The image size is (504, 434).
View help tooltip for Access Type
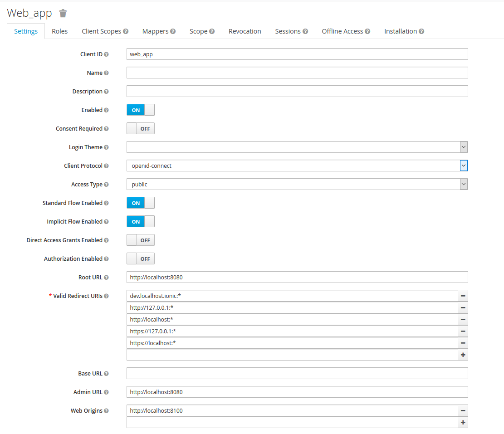pos(106,185)
